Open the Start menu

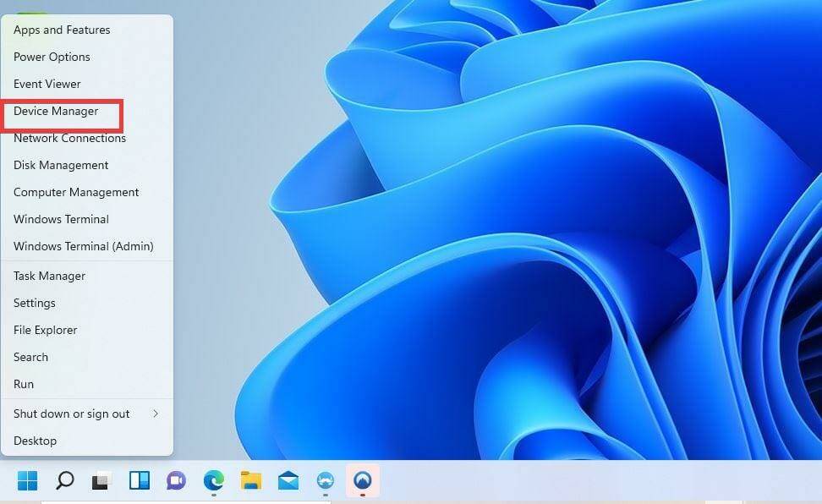tap(27, 480)
